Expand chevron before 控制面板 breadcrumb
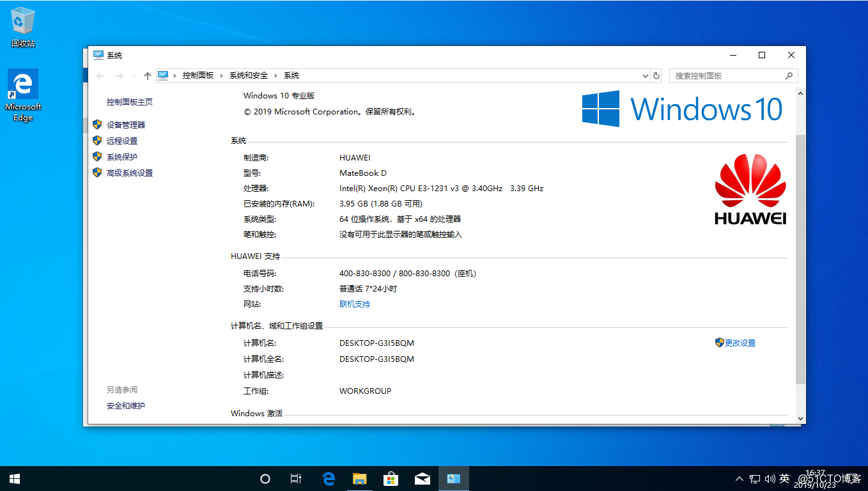Screen dimensions: 868x491 (x=174, y=75)
